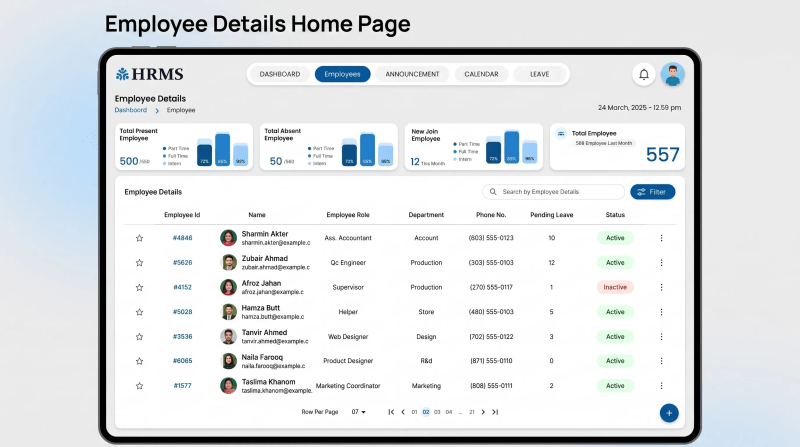The image size is (800, 447).
Task: Sort by the Pending Leave column header
Action: (552, 215)
